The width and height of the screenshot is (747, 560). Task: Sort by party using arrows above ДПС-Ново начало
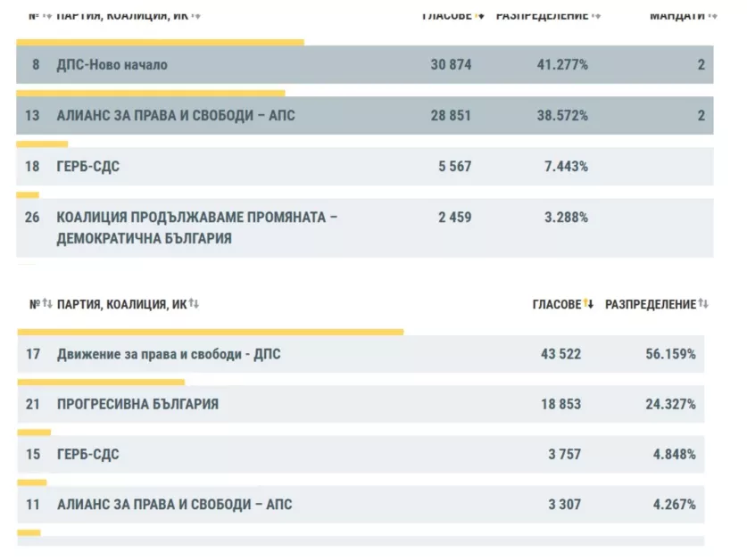tap(196, 15)
